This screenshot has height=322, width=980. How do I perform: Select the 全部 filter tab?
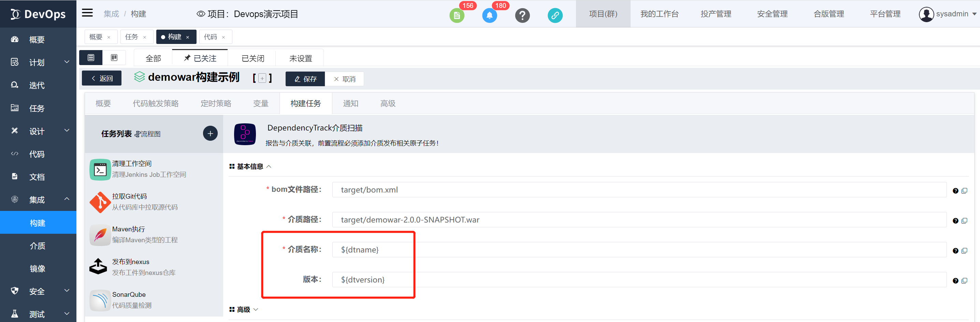(153, 58)
